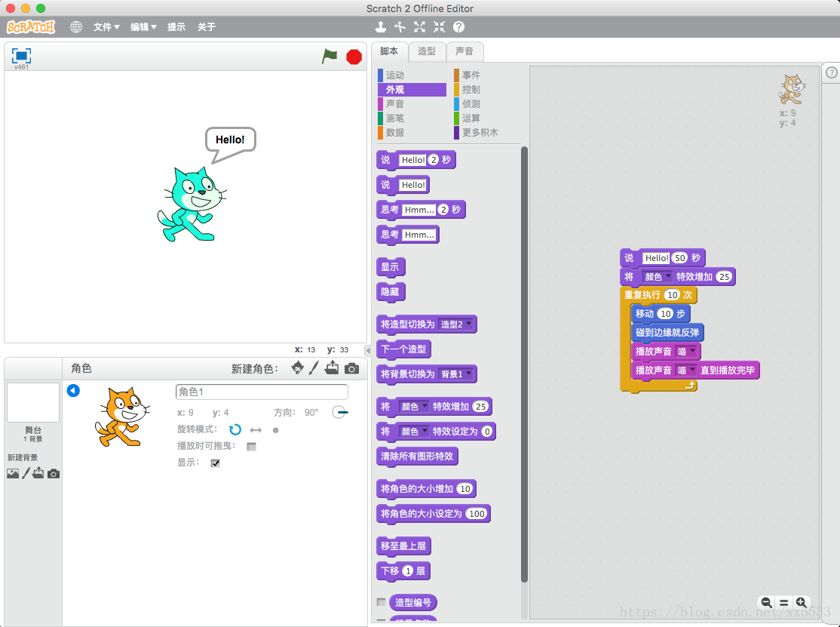
Task: Open the language globe menu
Action: 76,27
